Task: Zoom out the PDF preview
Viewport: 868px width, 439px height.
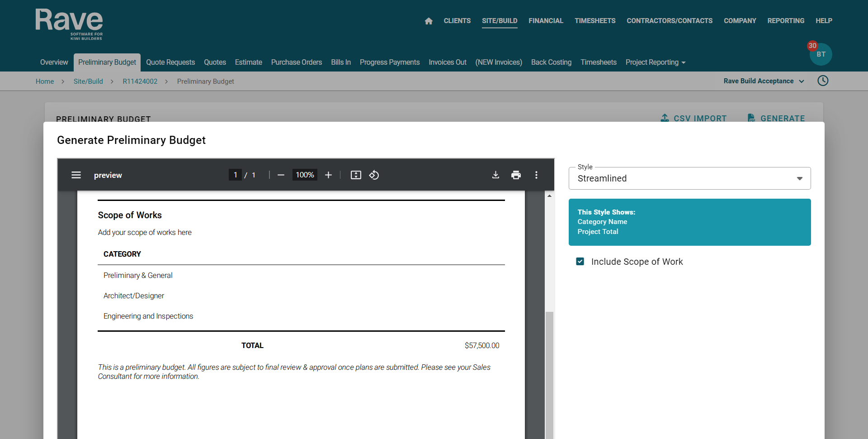Action: (x=281, y=175)
